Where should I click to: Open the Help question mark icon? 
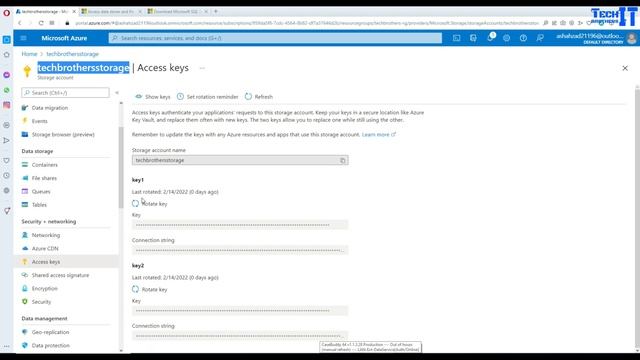click(523, 38)
